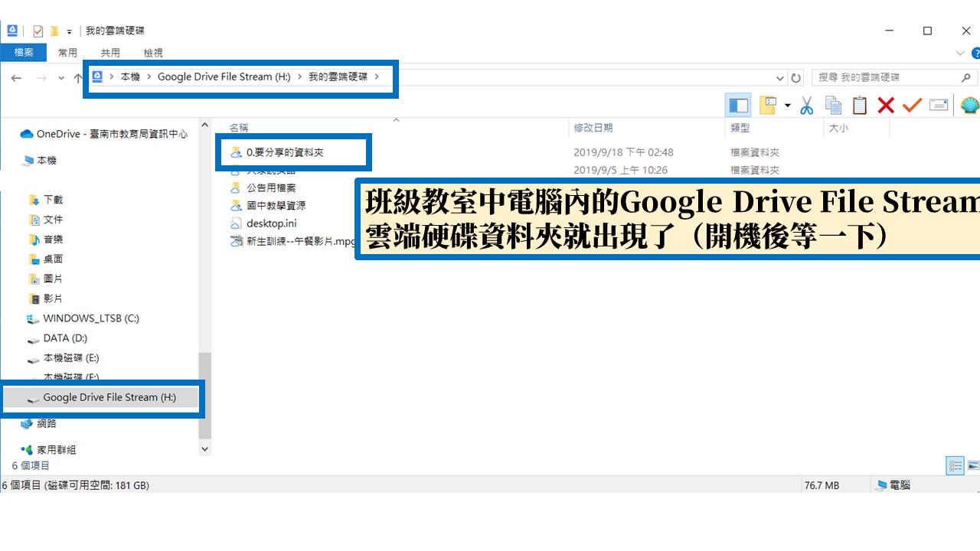
Task: Open the 檔案 menu tab
Action: point(24,53)
